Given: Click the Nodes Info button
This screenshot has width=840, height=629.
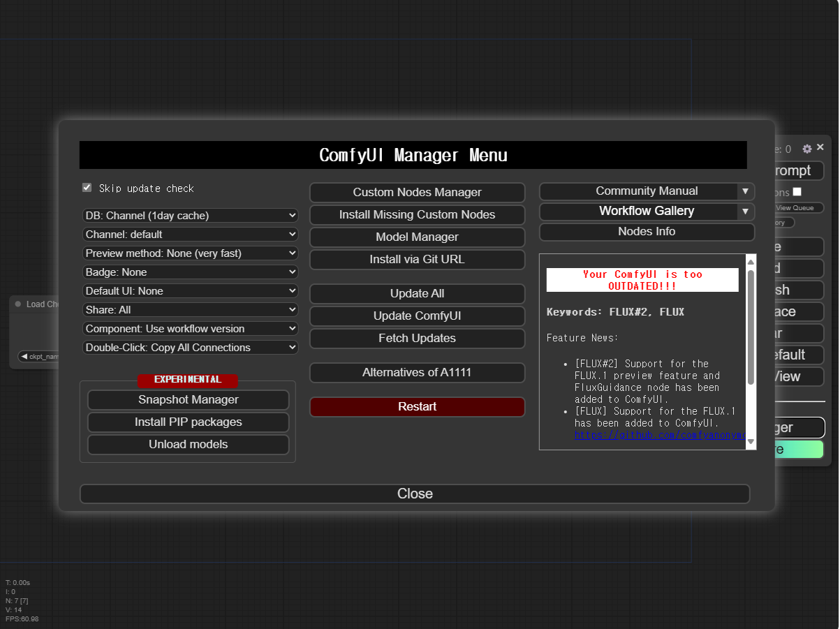Looking at the screenshot, I should [647, 232].
